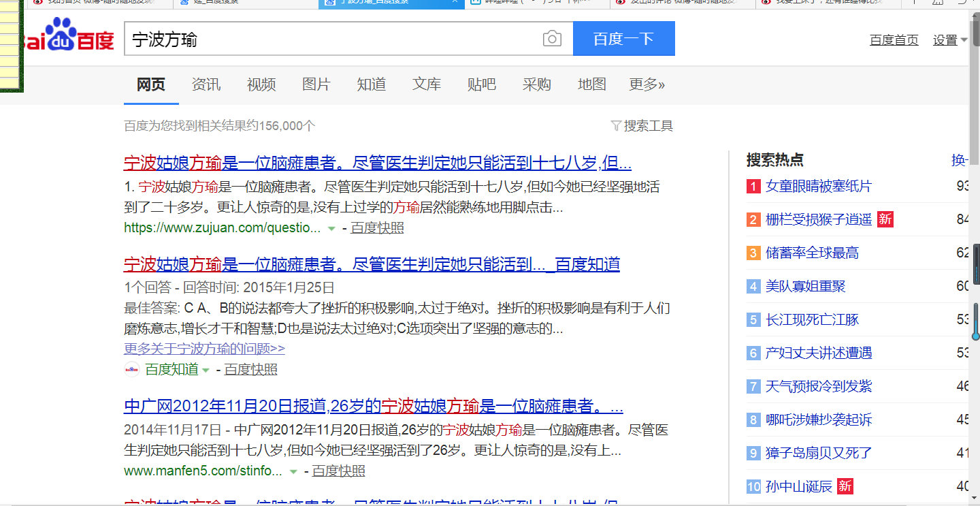Close the active 宁波方瑜 browser tab
Viewport: 980px width, 506px height.
[x=455, y=2]
